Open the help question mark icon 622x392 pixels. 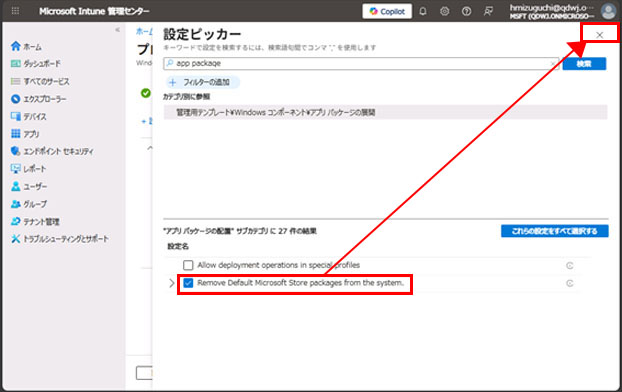[x=466, y=12]
